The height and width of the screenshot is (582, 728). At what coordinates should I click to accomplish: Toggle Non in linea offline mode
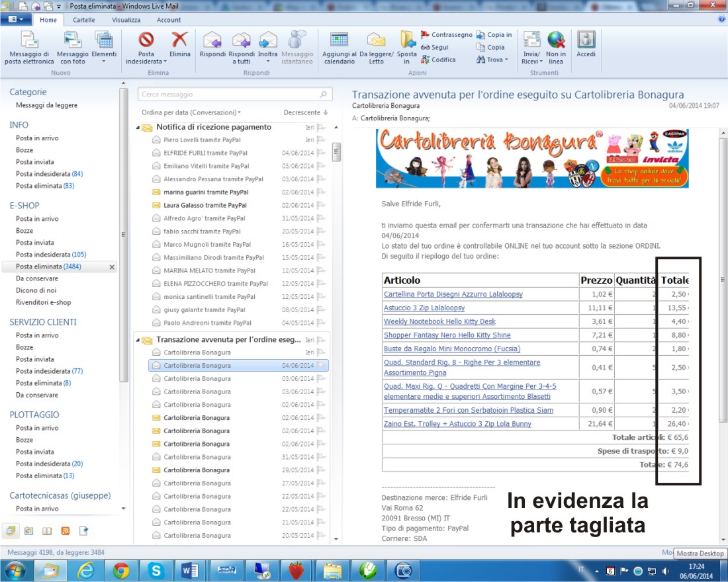pyautogui.click(x=556, y=48)
